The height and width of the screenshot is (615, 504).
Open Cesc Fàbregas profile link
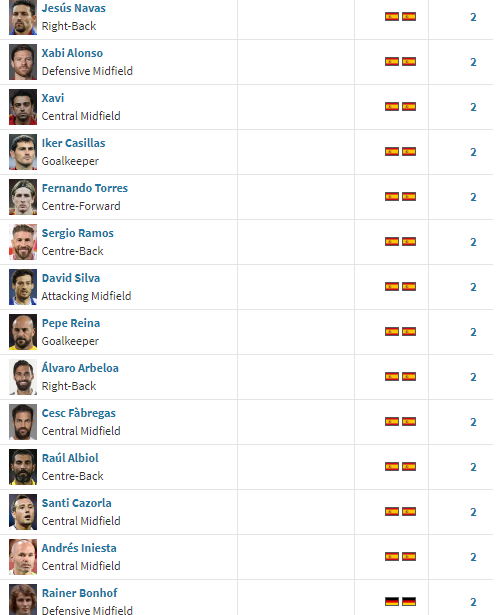(79, 413)
